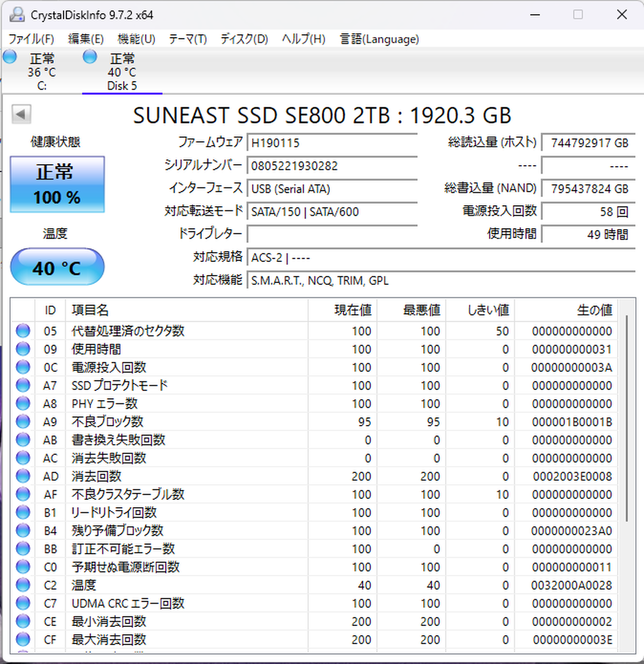Click the serial number field
Image resolution: width=644 pixels, height=664 pixels.
click(x=332, y=166)
